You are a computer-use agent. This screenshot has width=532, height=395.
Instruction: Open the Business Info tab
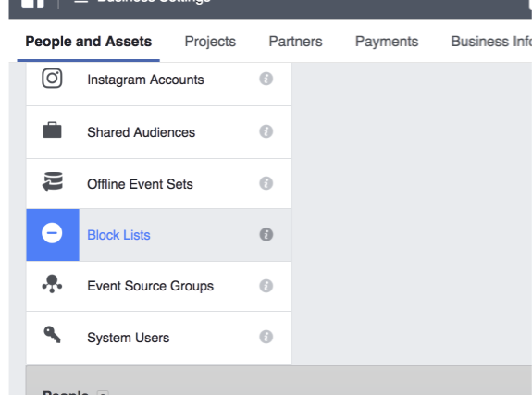(491, 42)
